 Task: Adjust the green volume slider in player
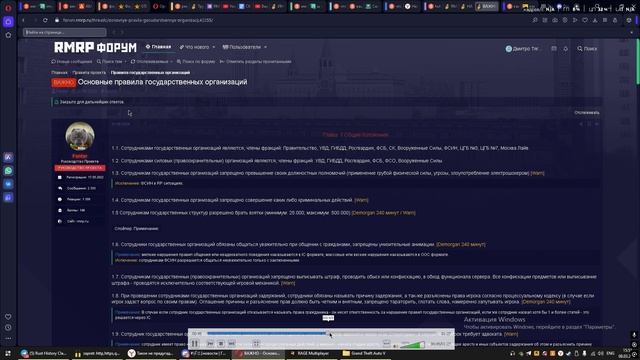[412, 345]
